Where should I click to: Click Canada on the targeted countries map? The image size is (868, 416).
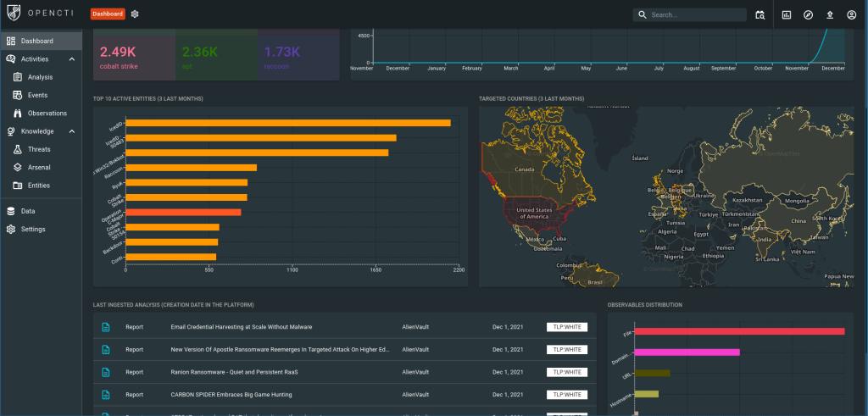tap(524, 169)
